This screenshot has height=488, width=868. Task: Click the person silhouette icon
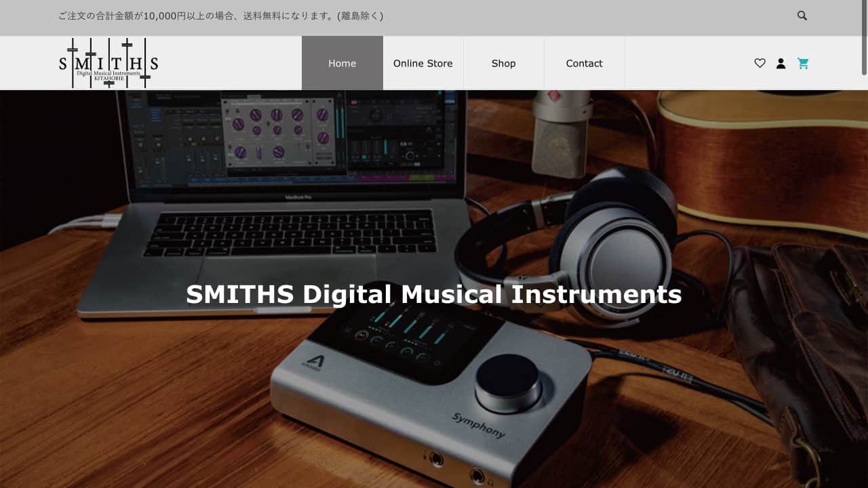pyautogui.click(x=781, y=63)
